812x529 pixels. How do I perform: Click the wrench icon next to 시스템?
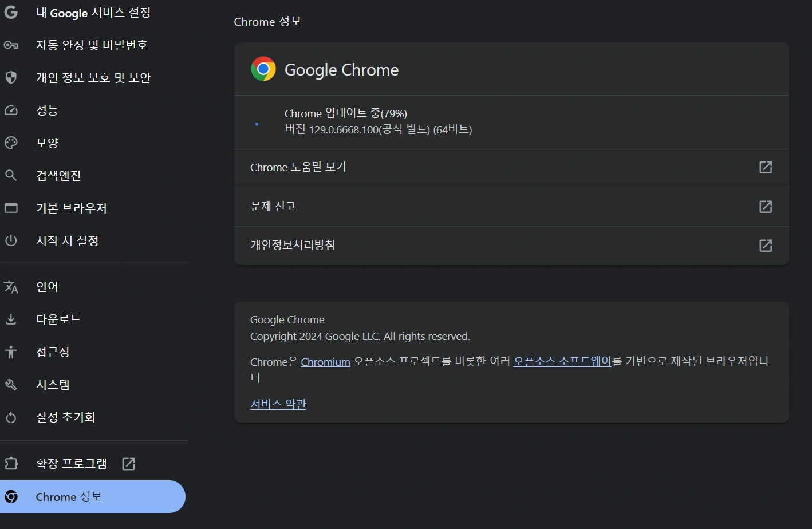click(x=11, y=385)
